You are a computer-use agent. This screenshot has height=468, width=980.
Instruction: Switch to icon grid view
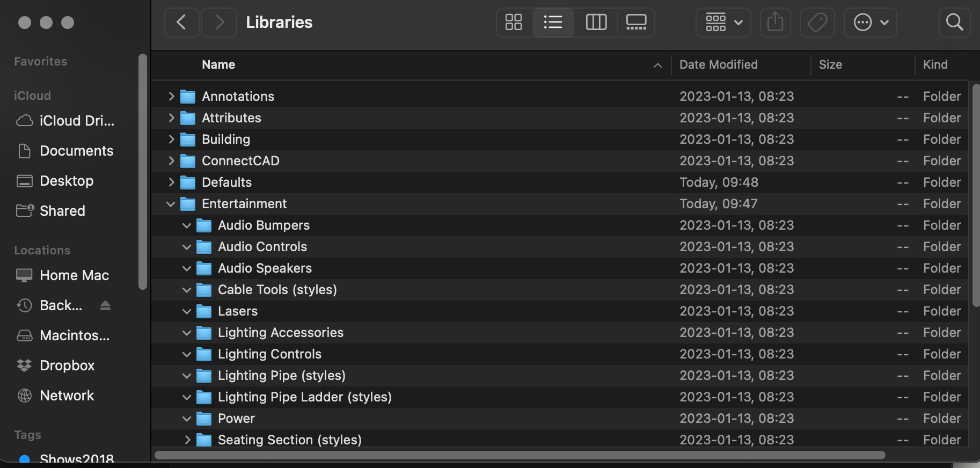click(x=514, y=23)
